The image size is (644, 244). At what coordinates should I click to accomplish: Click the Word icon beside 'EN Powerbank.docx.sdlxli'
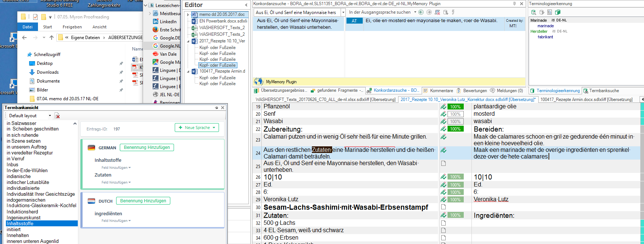195,21
